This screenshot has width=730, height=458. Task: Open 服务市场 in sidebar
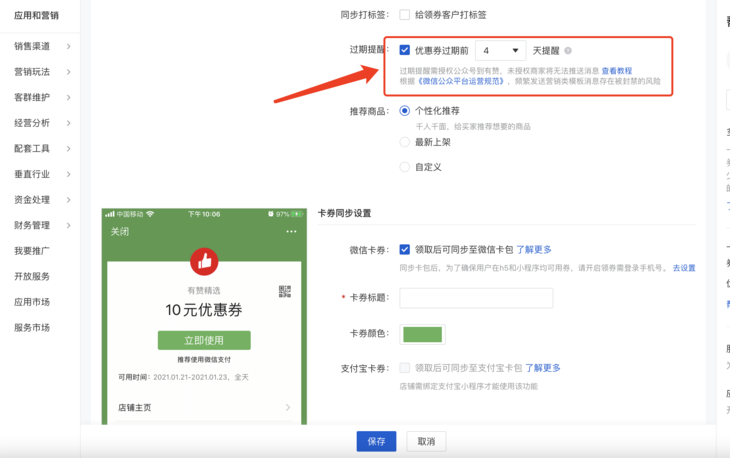pos(32,328)
